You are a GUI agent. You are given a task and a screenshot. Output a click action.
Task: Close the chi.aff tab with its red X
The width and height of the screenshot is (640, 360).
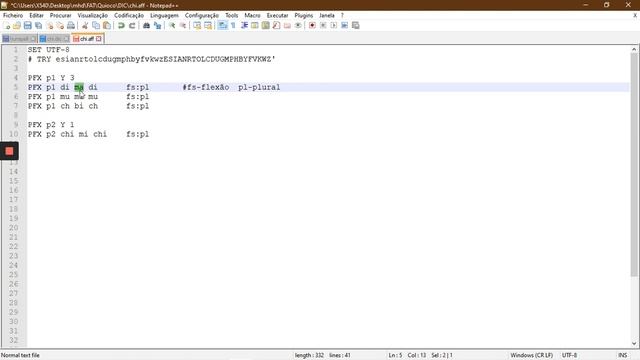99,39
